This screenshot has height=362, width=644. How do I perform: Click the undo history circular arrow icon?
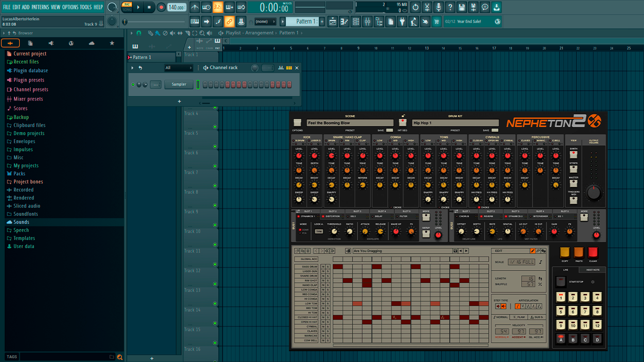coord(415,7)
